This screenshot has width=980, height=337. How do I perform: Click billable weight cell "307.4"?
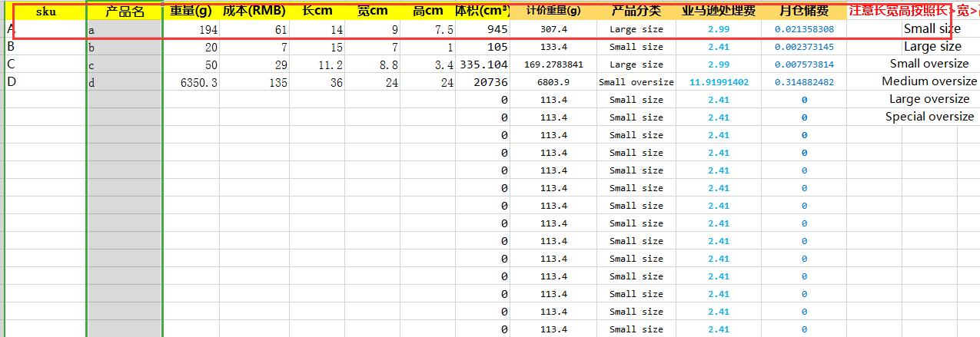tap(553, 30)
